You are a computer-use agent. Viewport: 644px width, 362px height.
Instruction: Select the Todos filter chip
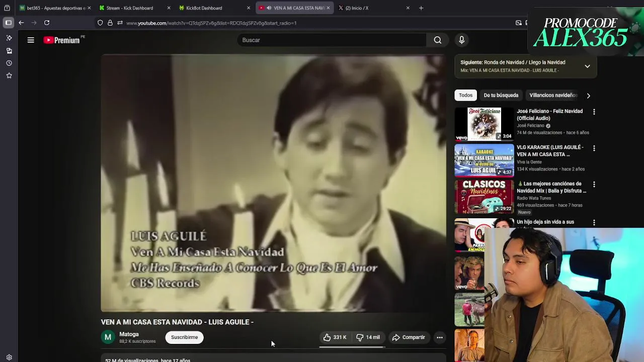pyautogui.click(x=465, y=95)
